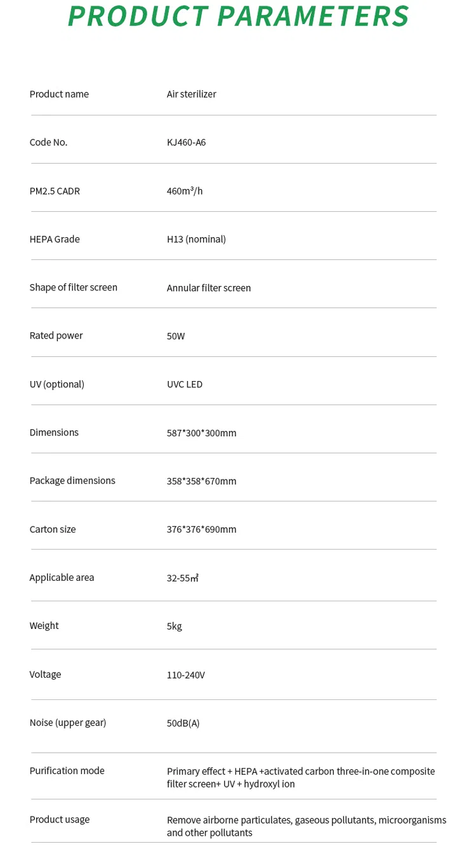Click the 376*376*690mm carton size value
The height and width of the screenshot is (868, 476).
coord(201,529)
